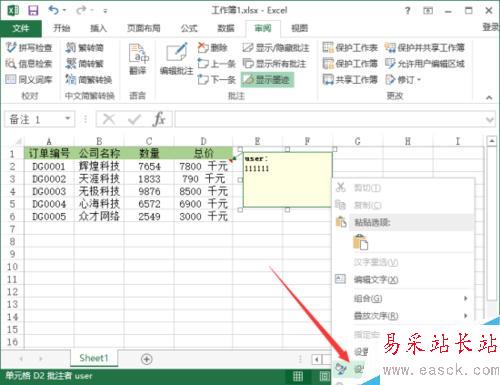Screen dimensions: 500x385
Task: Convert with 简转繁 button
Action: pyautogui.click(x=85, y=63)
